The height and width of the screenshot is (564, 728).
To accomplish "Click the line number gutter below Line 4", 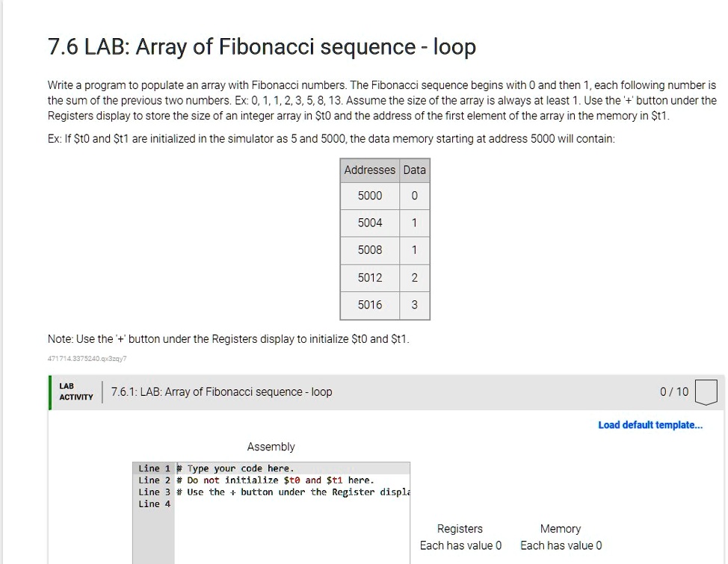I will pyautogui.click(x=154, y=537).
